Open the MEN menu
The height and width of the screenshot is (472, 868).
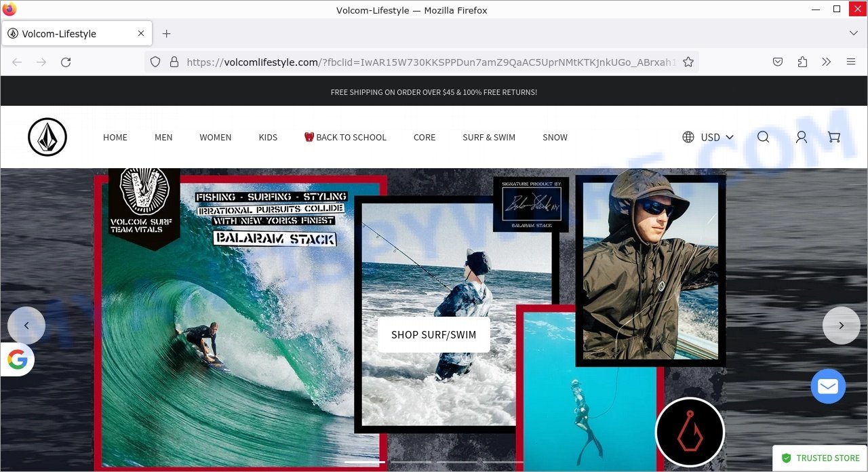point(163,137)
